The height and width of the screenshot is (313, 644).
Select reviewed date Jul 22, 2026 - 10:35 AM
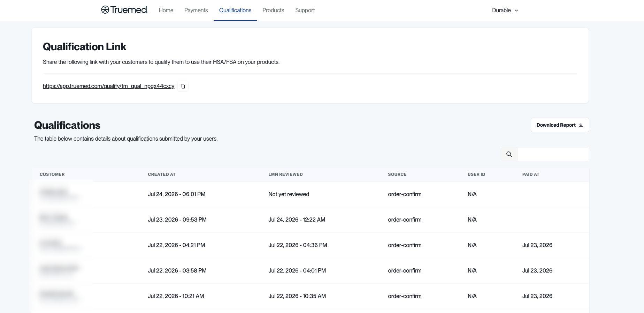tap(297, 296)
